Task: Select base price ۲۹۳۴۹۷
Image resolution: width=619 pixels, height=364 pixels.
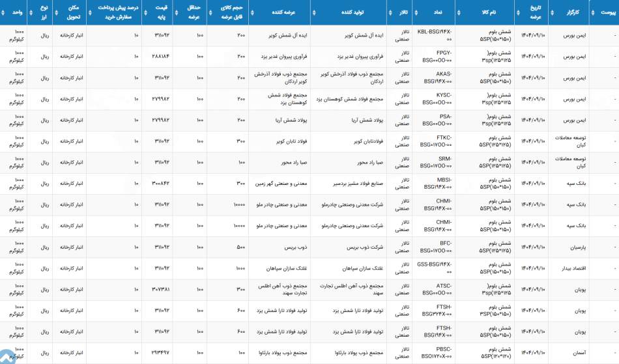Action: pos(161,353)
